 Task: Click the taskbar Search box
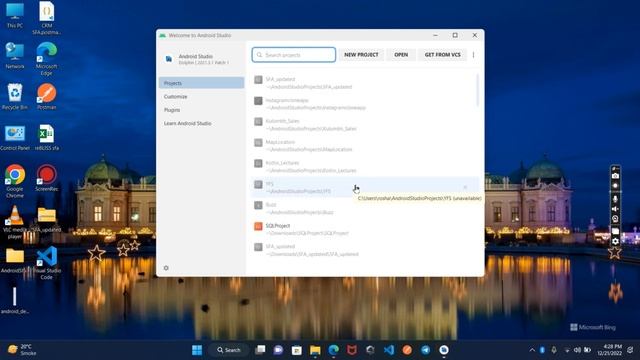(229, 350)
